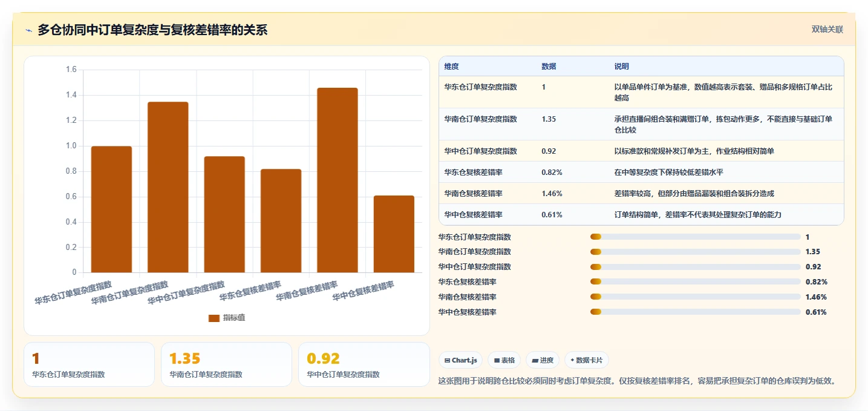Click the 华东仓订单复杂度指数 bar in chart
The image size is (868, 411).
(x=111, y=209)
